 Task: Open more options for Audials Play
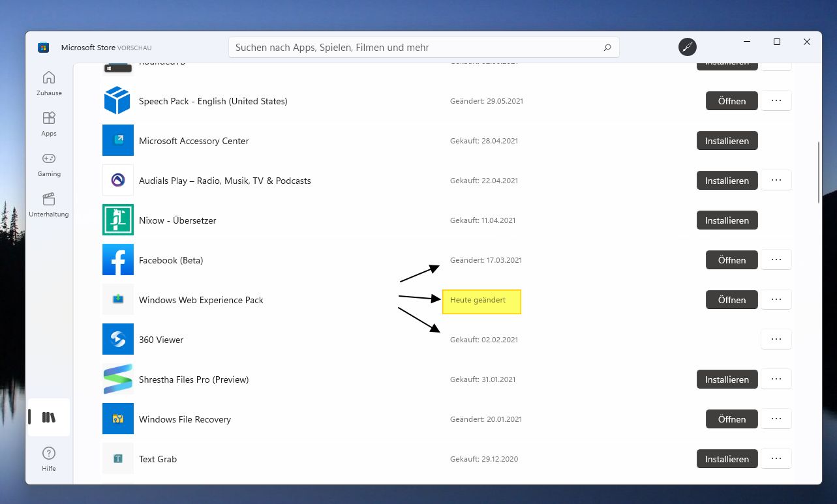click(776, 180)
